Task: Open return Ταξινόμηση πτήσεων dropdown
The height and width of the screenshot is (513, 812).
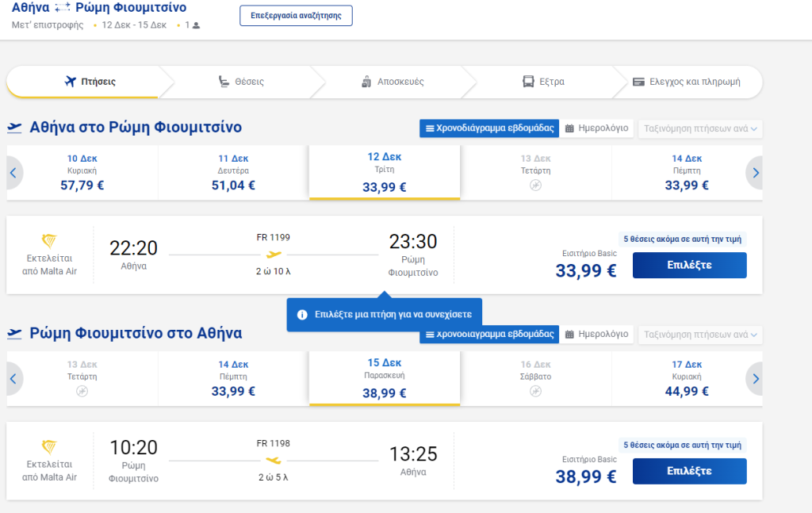Action: pos(700,335)
